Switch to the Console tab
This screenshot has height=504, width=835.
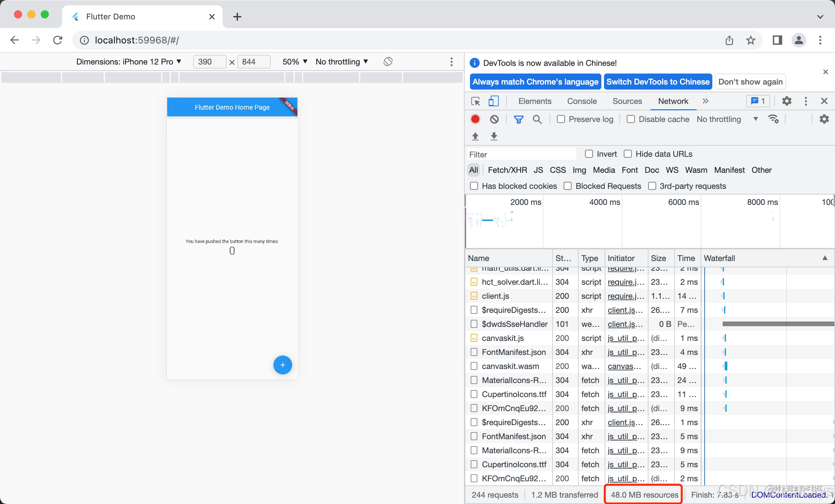tap(582, 101)
